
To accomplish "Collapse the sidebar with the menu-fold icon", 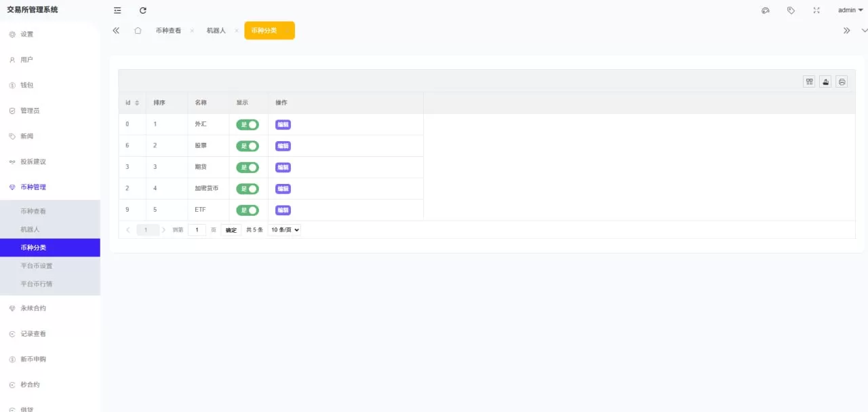I will (x=117, y=10).
